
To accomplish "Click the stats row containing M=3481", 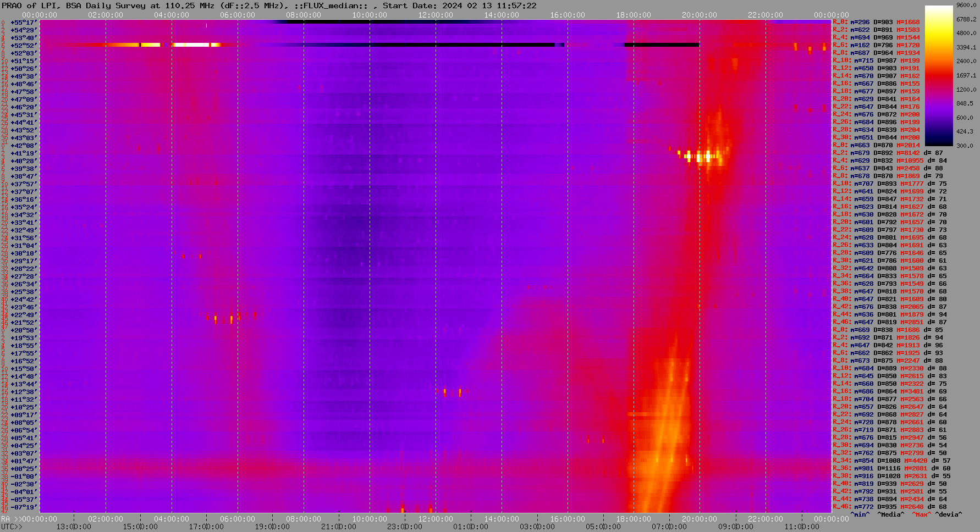I will pos(889,391).
